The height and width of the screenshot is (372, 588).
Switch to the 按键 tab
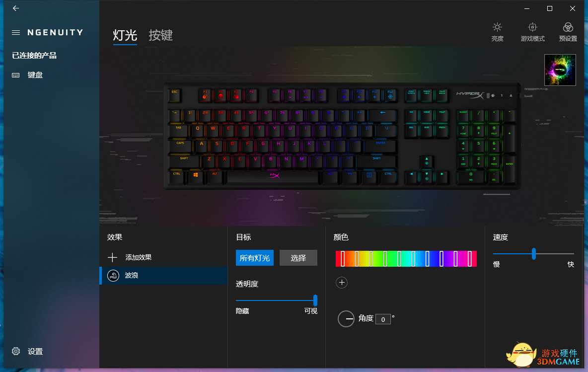click(160, 35)
